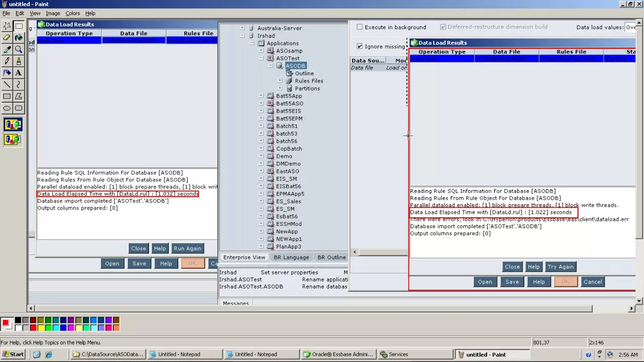This screenshot has height=362, width=644.
Task: Expand the Rules Files node
Action: pyautogui.click(x=280, y=81)
